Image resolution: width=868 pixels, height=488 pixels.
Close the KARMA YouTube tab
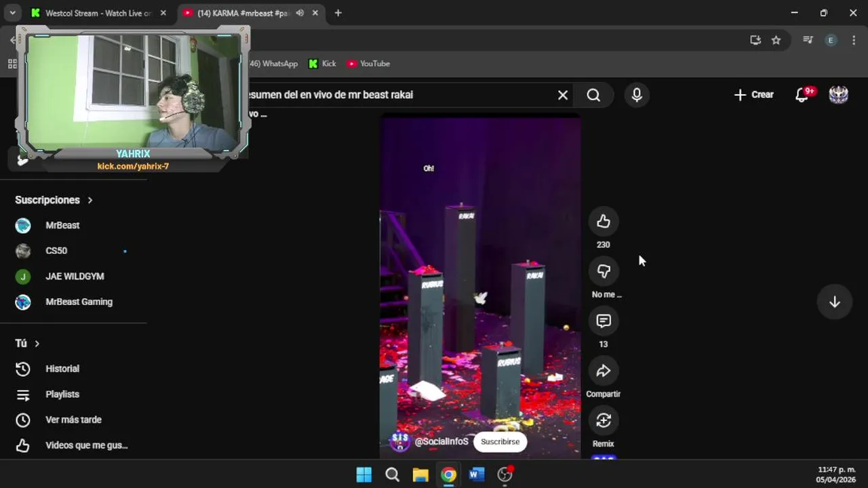click(315, 13)
